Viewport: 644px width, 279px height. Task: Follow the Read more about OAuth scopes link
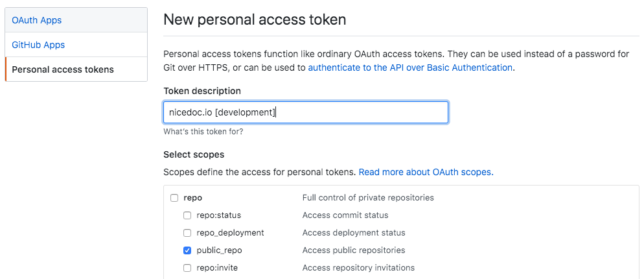[426, 172]
